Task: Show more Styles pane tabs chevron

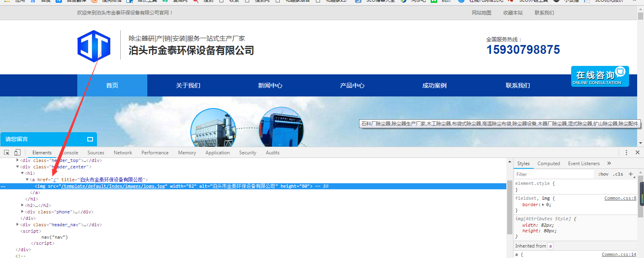Action: tap(609, 164)
